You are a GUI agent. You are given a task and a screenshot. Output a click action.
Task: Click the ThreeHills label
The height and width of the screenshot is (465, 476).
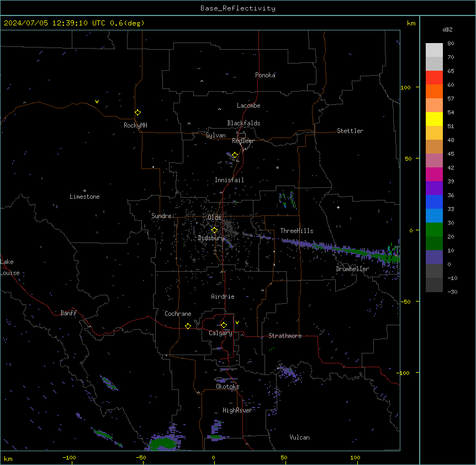click(x=297, y=231)
